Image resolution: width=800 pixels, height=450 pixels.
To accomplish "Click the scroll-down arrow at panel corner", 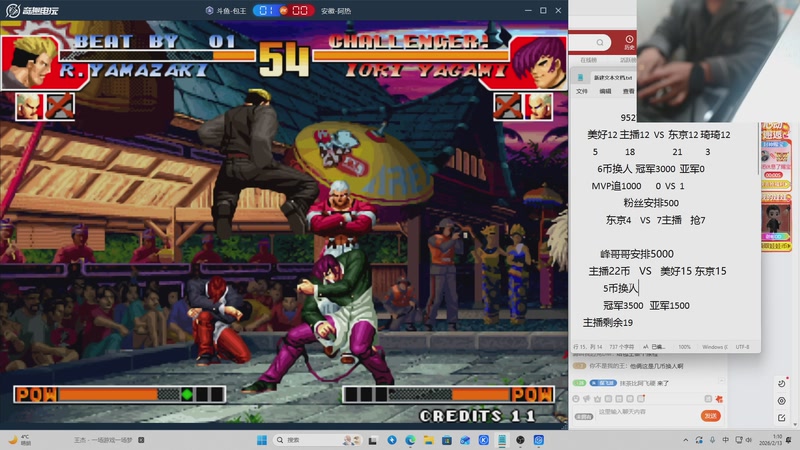I will click(795, 424).
